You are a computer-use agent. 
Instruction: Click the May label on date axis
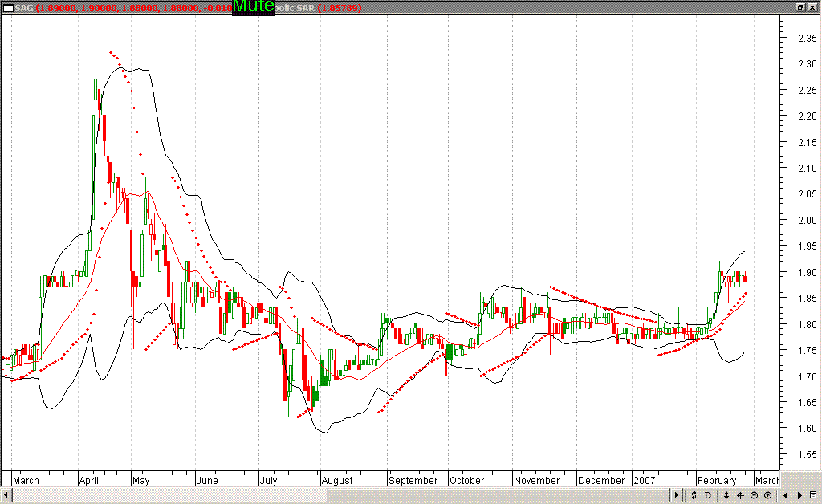click(x=141, y=481)
